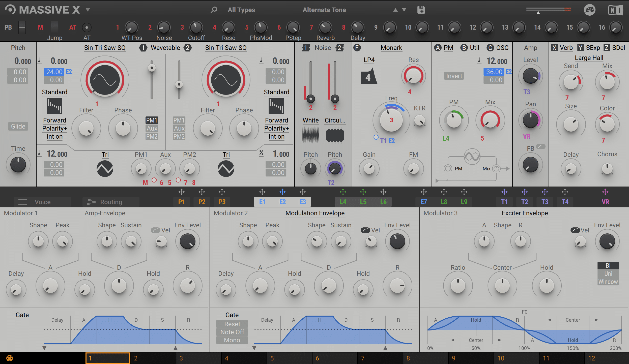Open the Large Hall reverb type menu

[589, 58]
